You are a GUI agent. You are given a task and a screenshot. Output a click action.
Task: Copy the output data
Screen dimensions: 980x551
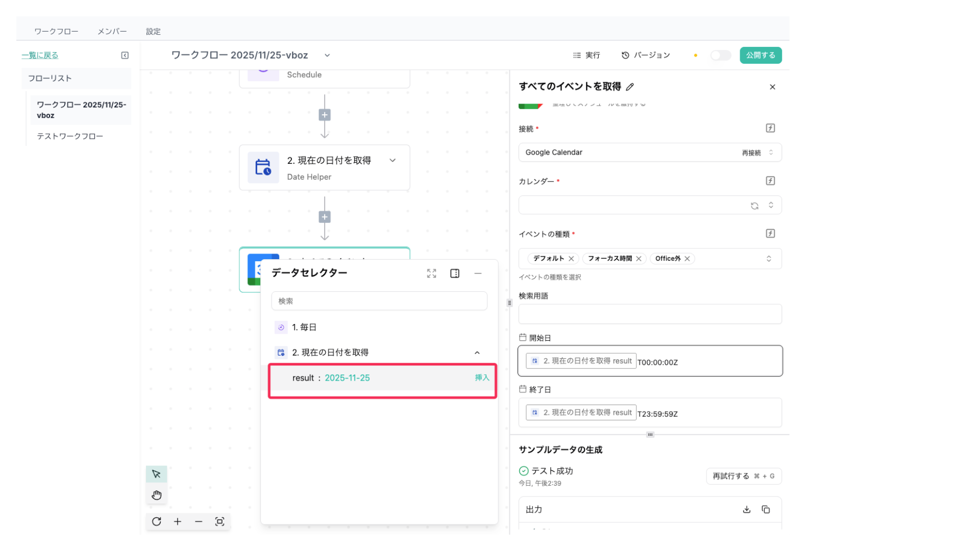pyautogui.click(x=766, y=509)
